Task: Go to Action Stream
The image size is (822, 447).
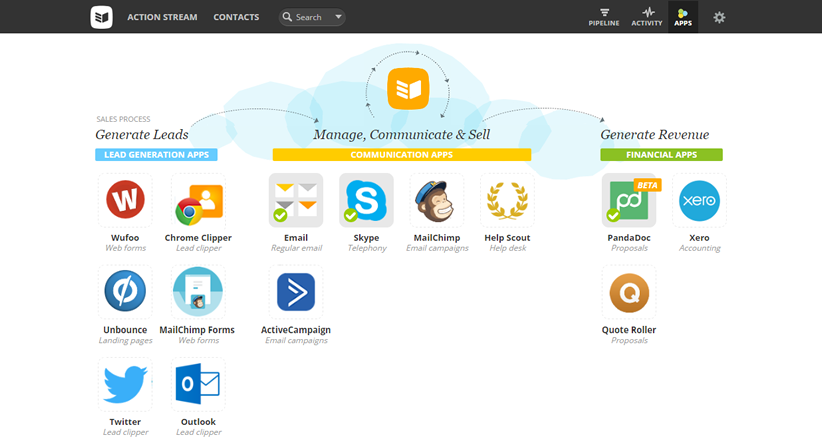Action: (x=163, y=17)
